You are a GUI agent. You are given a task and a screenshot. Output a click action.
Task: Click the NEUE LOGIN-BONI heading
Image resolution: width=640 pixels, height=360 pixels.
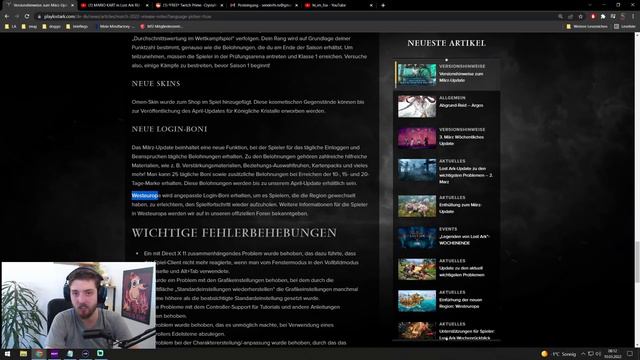pos(169,129)
